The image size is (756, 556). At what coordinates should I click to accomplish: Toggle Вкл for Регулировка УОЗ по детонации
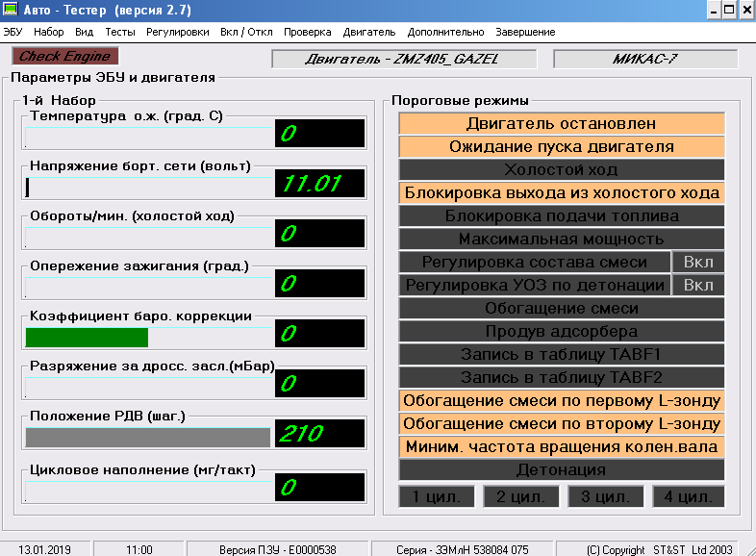698,285
